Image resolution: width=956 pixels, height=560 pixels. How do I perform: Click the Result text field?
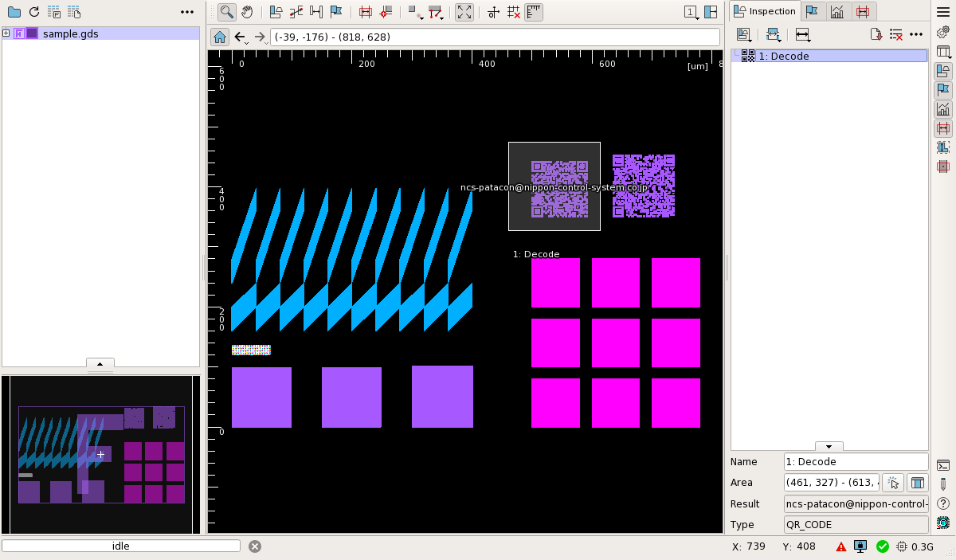click(x=856, y=503)
